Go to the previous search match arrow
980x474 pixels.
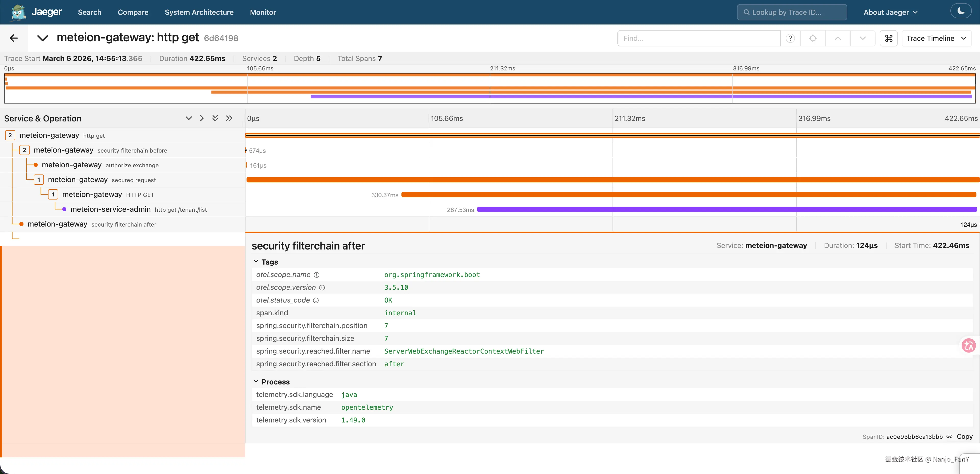pos(838,39)
